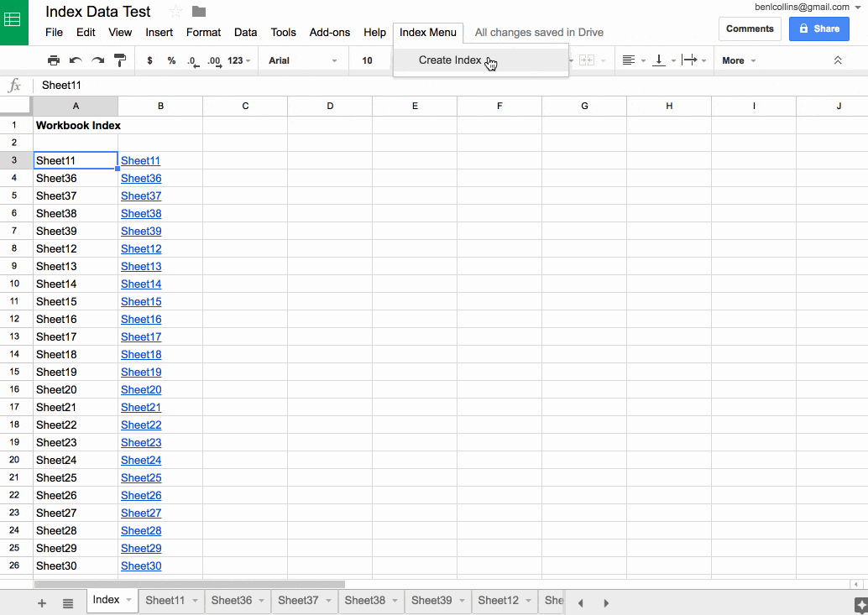
Task: Collapse menus with double chevron icon
Action: pyautogui.click(x=838, y=60)
